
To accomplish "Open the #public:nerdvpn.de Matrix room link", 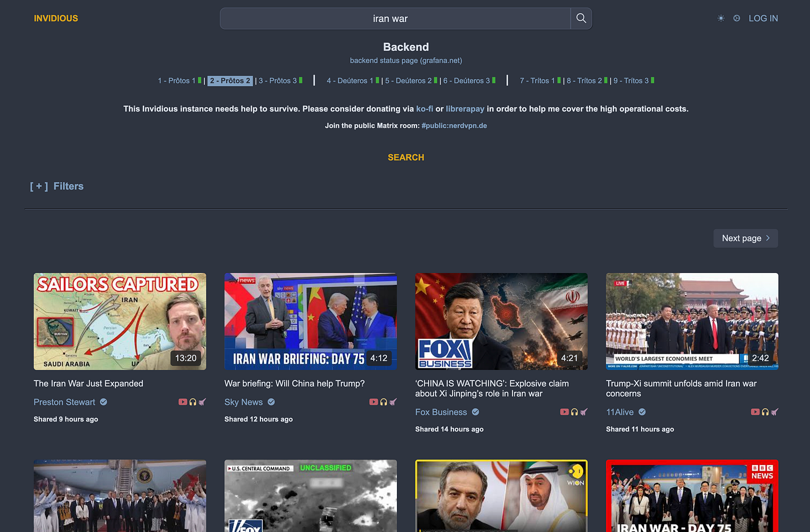I will pyautogui.click(x=454, y=125).
